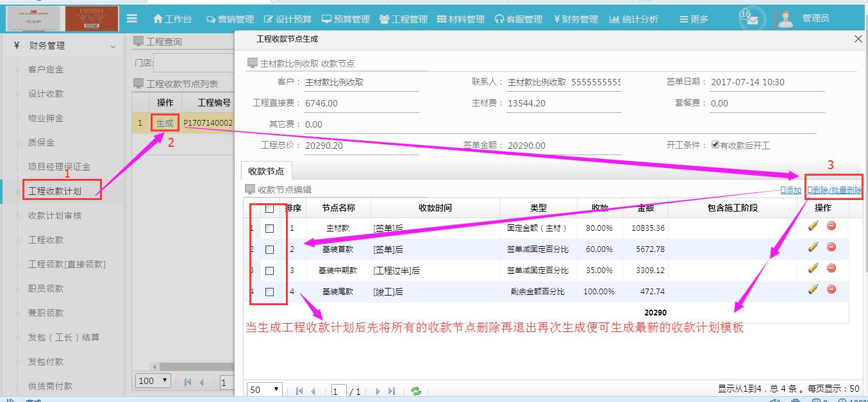Click the hamburger menu icon beside 工作台
This screenshot has width=868, height=402.
tap(132, 18)
